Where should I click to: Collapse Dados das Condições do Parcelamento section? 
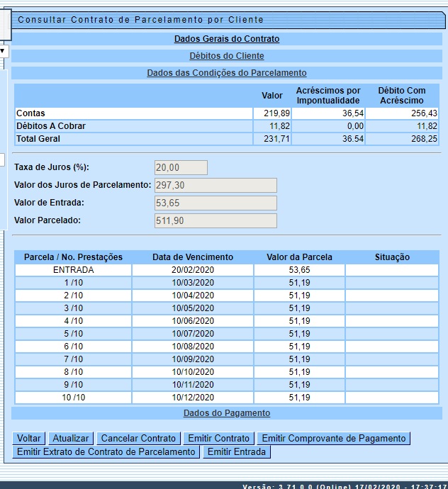pyautogui.click(x=226, y=73)
